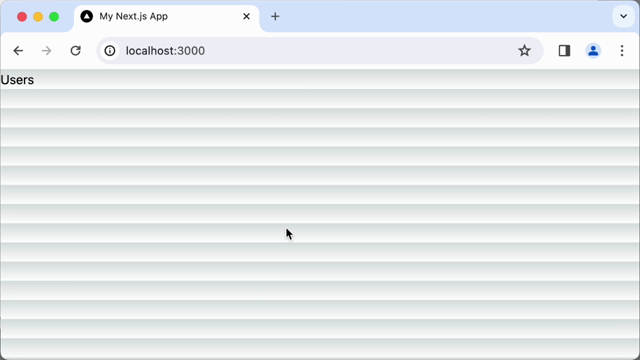Screen dimensions: 640x360
Task: Close the window with red button
Action: (x=22, y=17)
